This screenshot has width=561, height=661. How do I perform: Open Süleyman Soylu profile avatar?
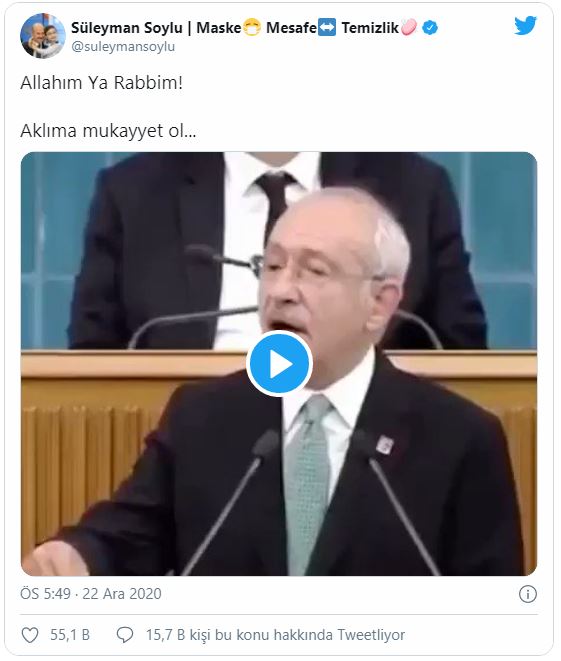(x=43, y=36)
